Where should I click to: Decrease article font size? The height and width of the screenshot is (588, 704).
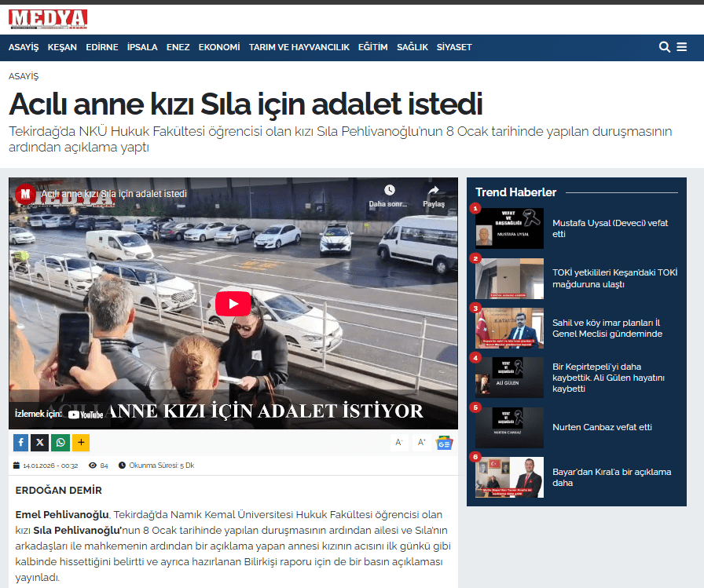[399, 443]
